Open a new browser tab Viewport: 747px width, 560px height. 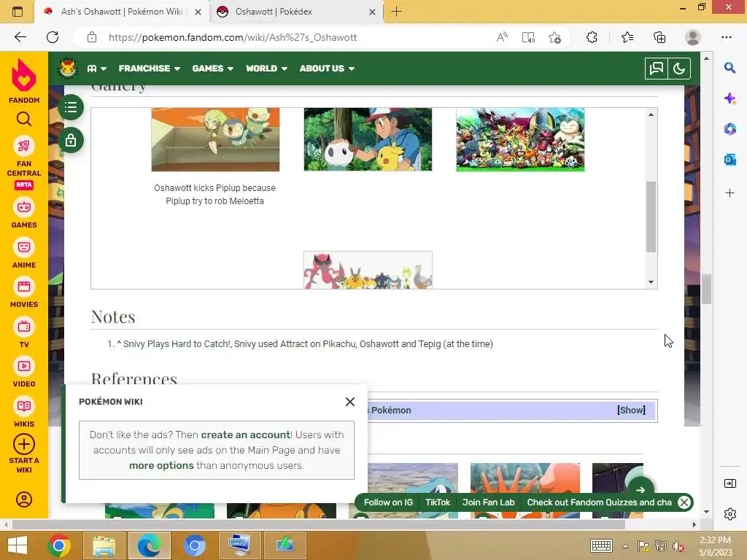396,12
